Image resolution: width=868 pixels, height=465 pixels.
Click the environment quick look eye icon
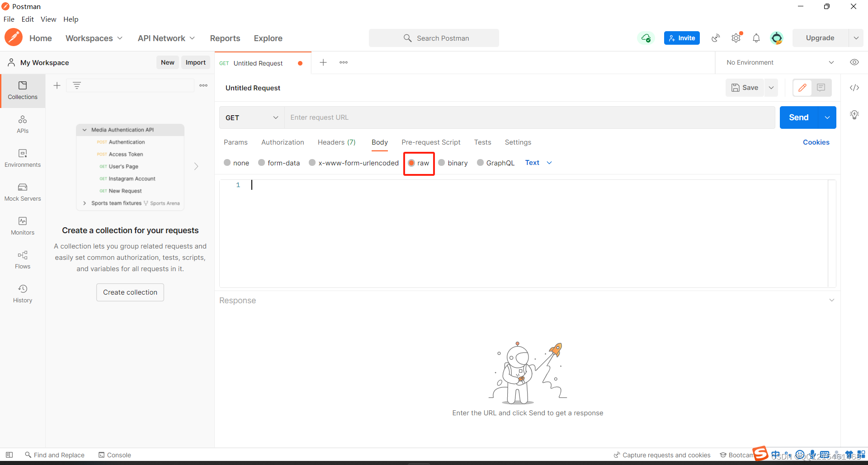[854, 62]
